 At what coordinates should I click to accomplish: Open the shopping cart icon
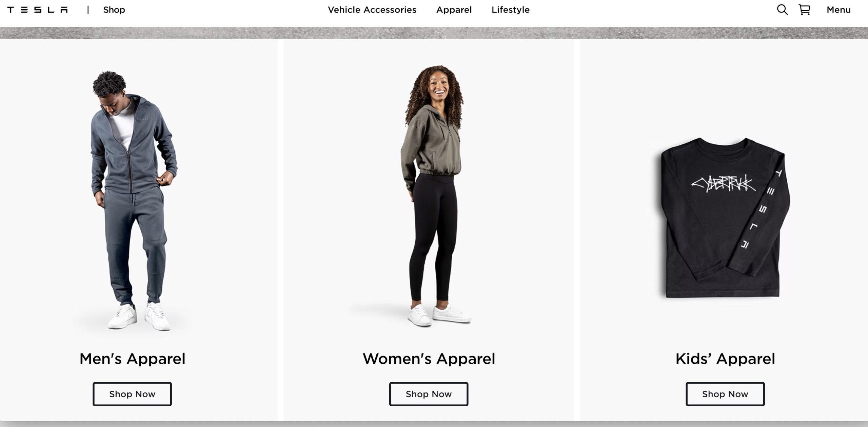[804, 10]
